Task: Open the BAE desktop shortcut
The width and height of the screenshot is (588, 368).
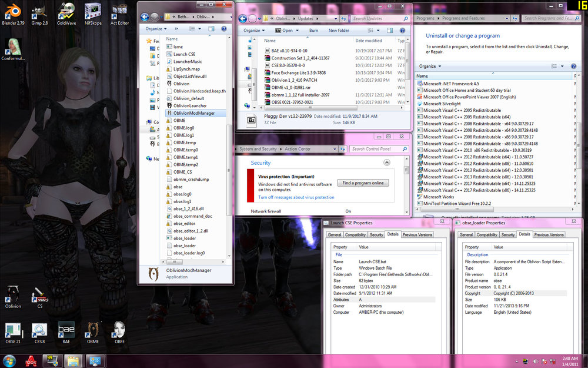Action: coord(66,332)
